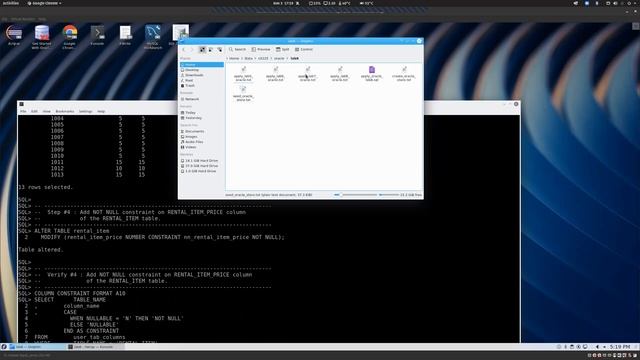Select the fourth apply oracle .txt file
This screenshot has width=640, height=360.
pos(340,74)
